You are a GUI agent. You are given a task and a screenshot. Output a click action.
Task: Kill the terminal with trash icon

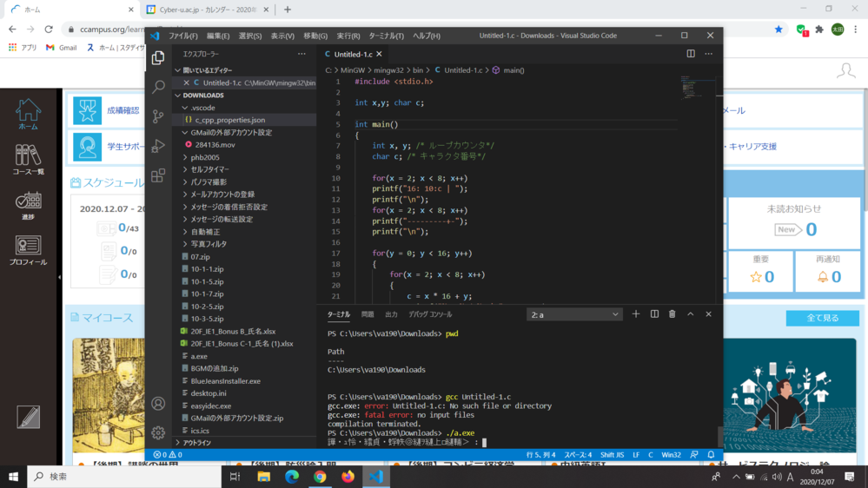tap(672, 314)
